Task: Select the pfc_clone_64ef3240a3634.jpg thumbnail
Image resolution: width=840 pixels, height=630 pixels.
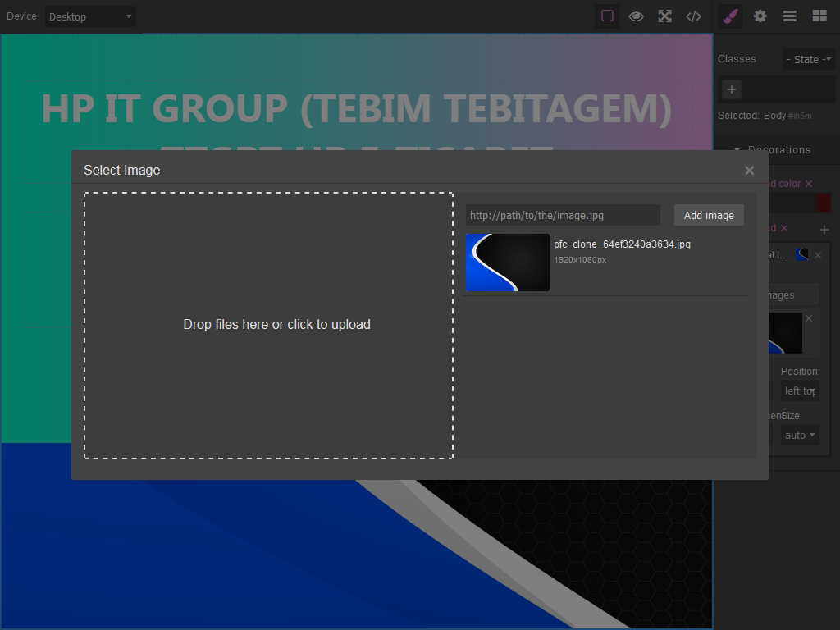Action: click(507, 262)
